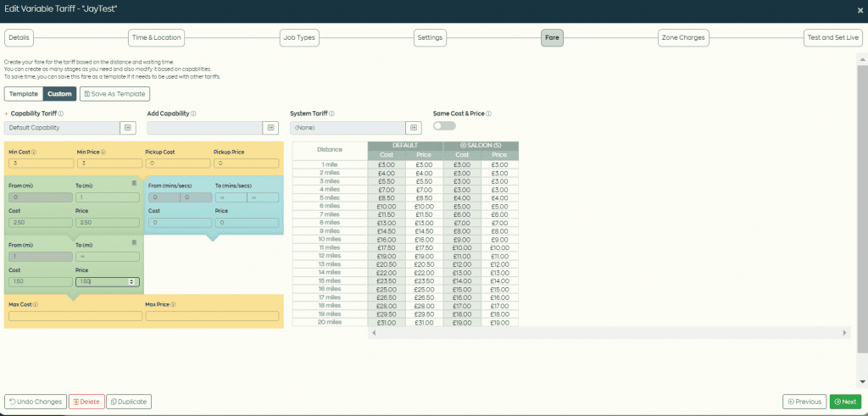Click the Distance column header
The height and width of the screenshot is (416, 868).
330,150
